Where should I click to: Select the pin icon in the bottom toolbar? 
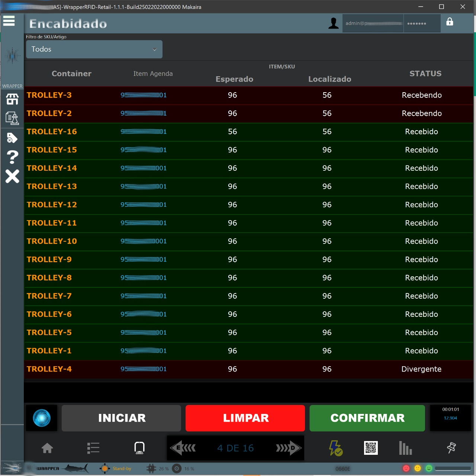coord(451,448)
